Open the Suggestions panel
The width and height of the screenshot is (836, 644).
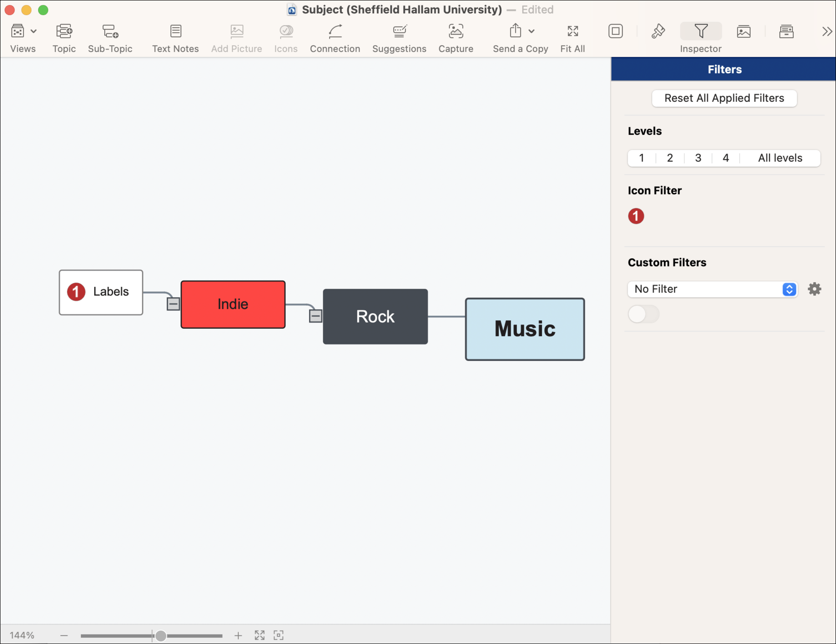click(x=399, y=37)
